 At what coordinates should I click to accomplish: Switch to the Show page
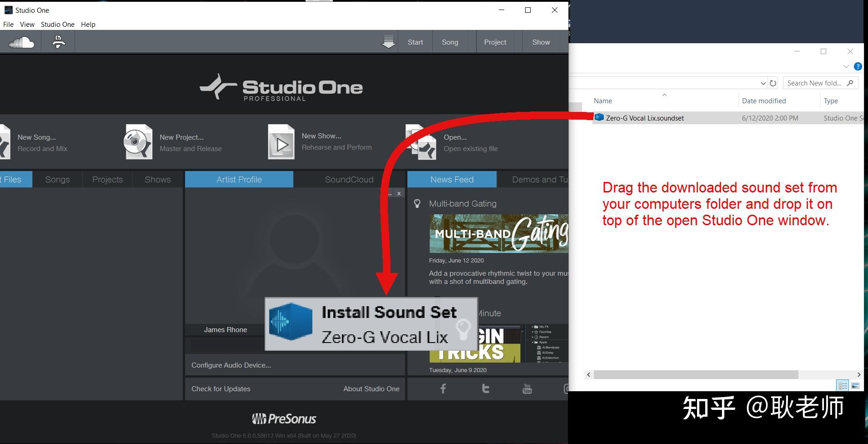(x=541, y=42)
